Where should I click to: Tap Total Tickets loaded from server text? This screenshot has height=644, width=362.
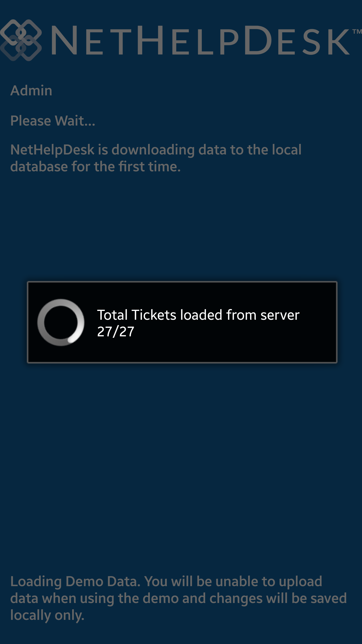pyautogui.click(x=198, y=315)
